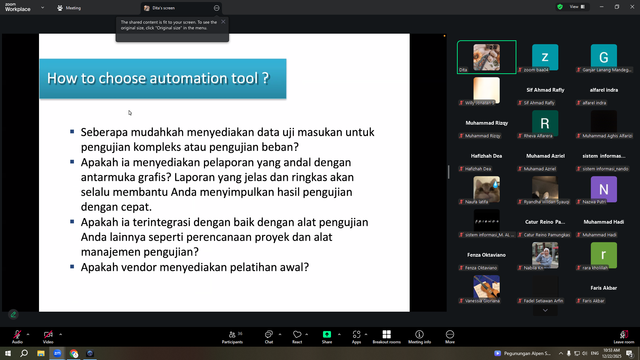The image size is (640, 360).
Task: Open the Apps panel
Action: [356, 337]
